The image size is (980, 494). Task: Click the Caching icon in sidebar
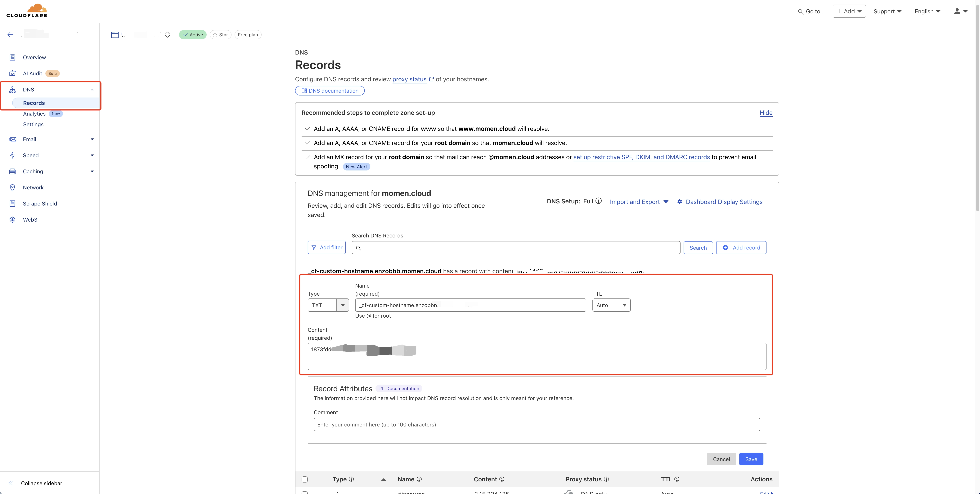point(13,171)
